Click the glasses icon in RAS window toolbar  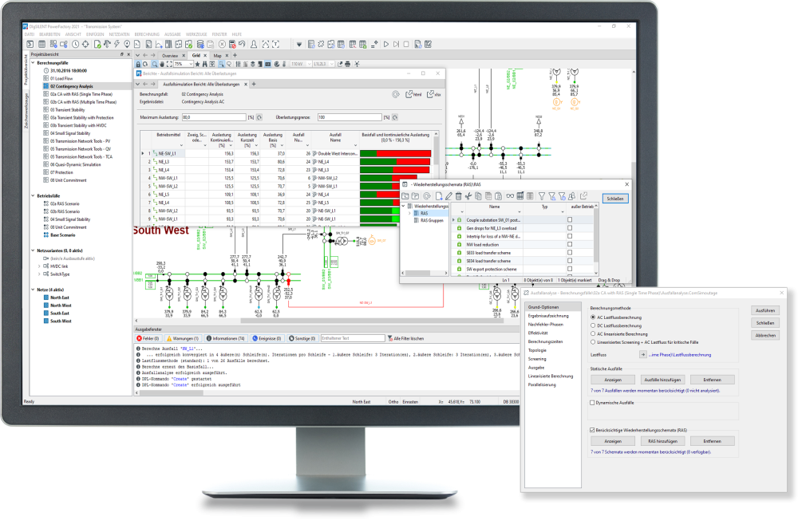[510, 196]
